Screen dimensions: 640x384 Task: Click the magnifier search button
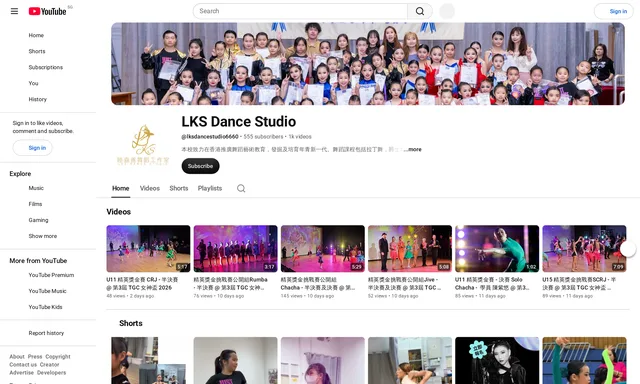coord(420,11)
